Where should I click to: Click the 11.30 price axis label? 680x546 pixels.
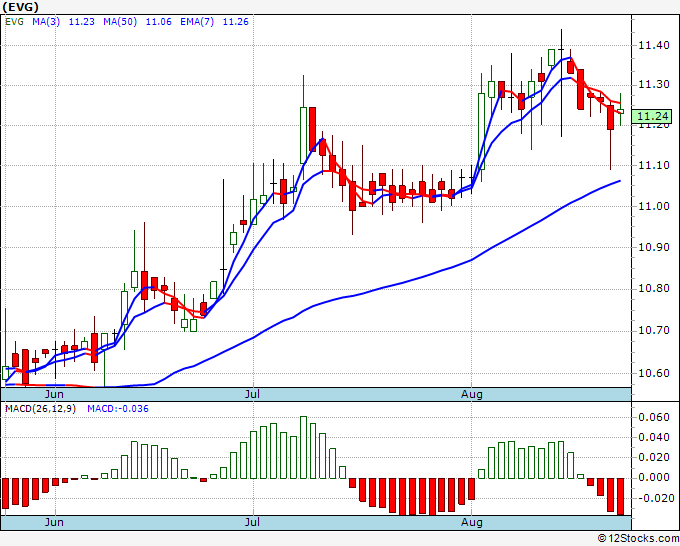(x=653, y=85)
